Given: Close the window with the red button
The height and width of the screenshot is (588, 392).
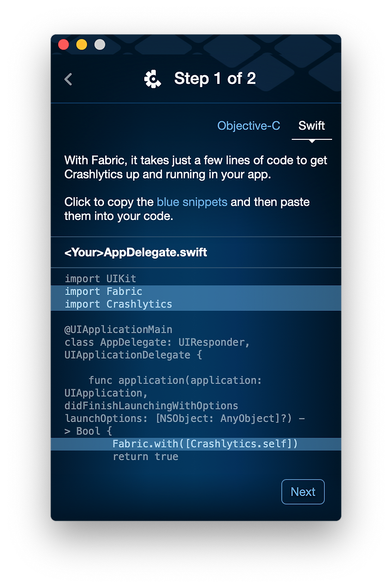Looking at the screenshot, I should tap(64, 45).
